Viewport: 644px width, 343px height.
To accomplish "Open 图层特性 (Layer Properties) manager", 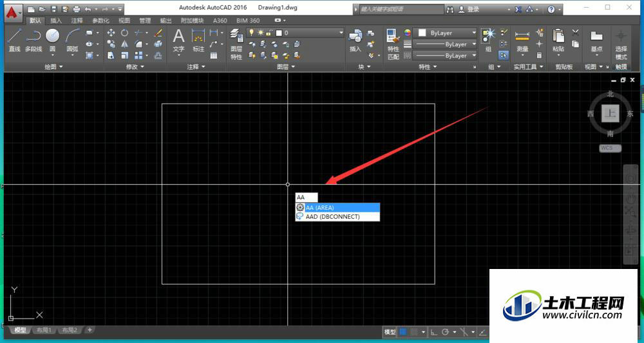I will click(236, 44).
